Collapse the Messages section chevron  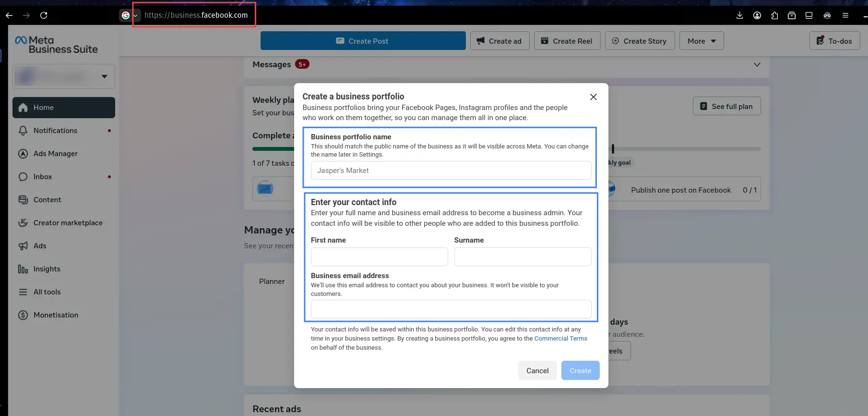click(757, 65)
